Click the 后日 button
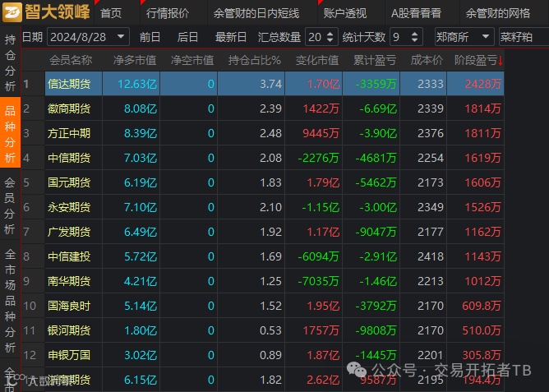 coord(187,37)
